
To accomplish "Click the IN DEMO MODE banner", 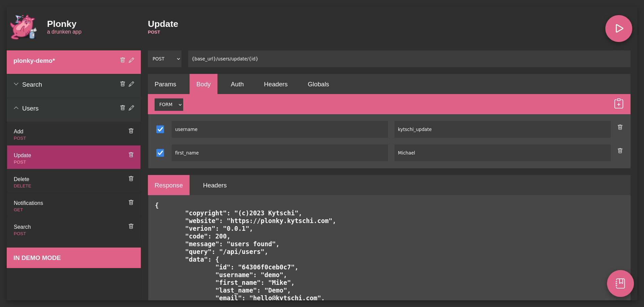I will click(x=74, y=258).
